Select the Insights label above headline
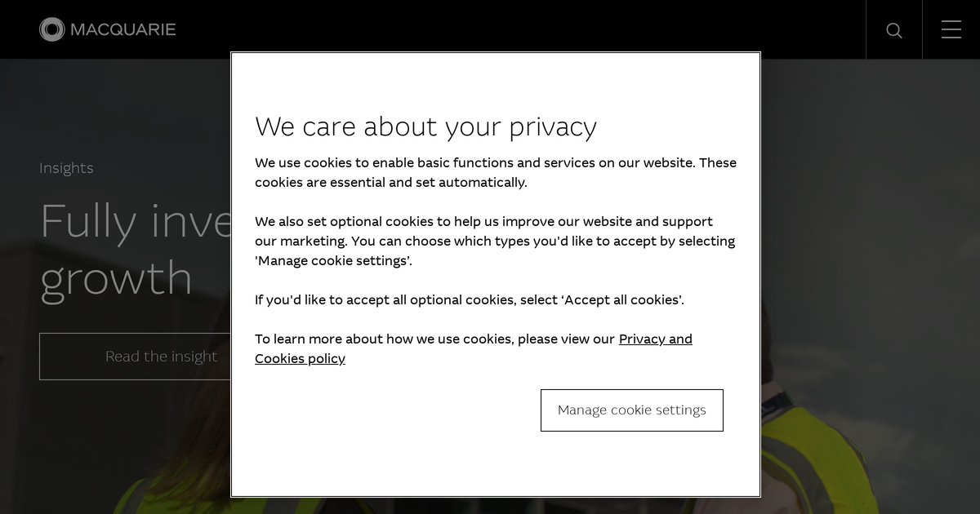Image resolution: width=980 pixels, height=514 pixels. (66, 168)
